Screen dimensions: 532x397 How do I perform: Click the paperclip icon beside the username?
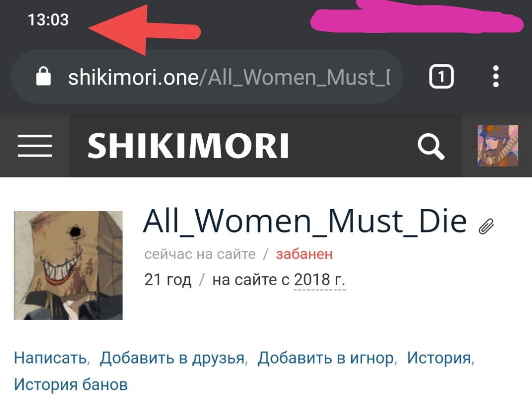tap(486, 226)
